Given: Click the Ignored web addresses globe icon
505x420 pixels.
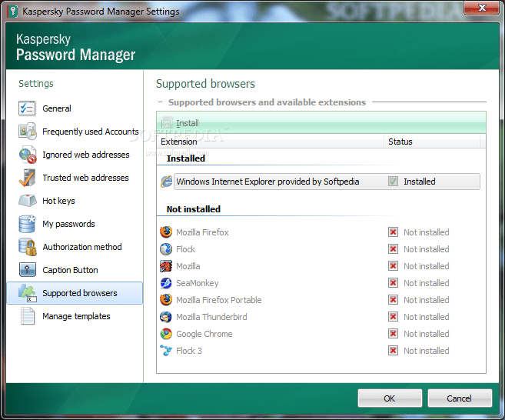Looking at the screenshot, I should pos(28,155).
